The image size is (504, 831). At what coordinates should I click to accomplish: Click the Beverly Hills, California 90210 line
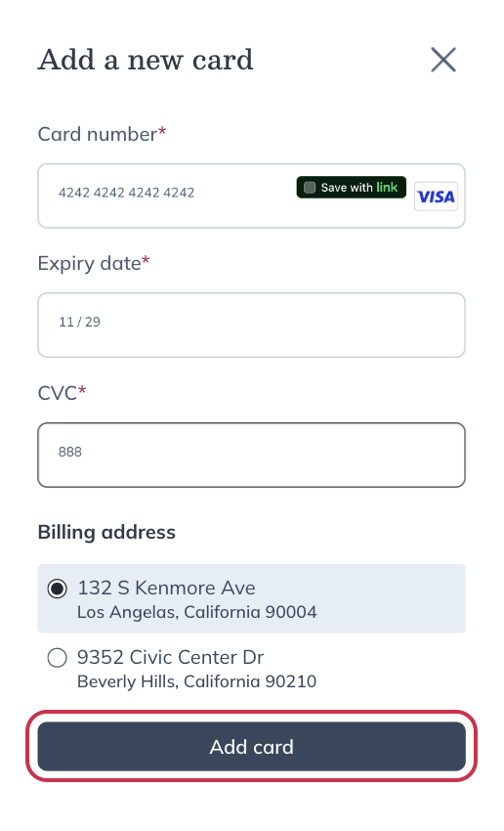coord(197,681)
